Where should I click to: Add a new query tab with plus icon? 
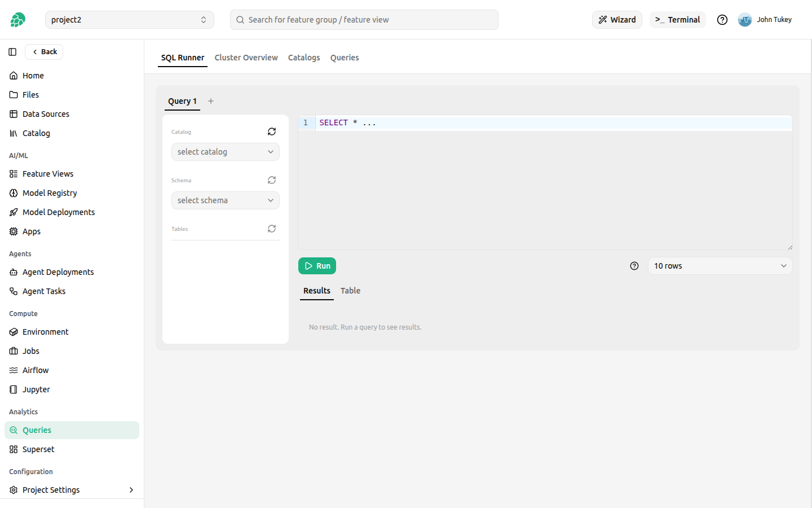click(211, 101)
